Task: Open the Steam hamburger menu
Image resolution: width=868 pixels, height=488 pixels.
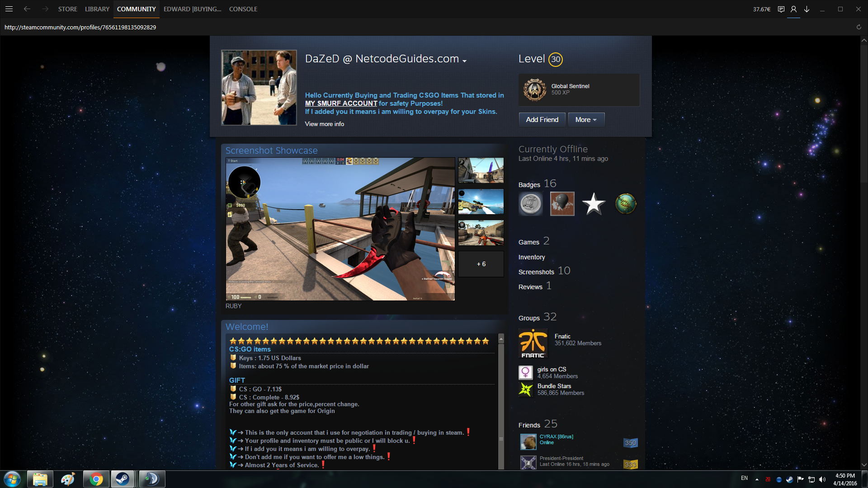Action: click(x=9, y=9)
